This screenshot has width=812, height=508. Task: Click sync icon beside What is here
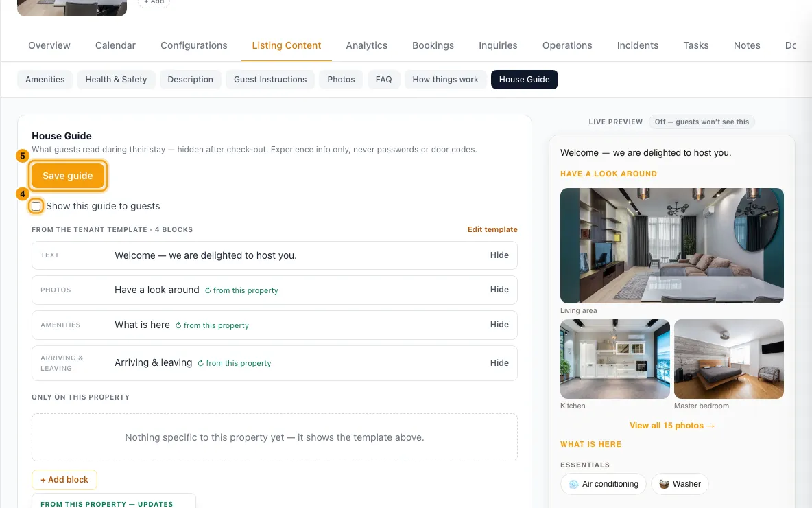pos(178,325)
